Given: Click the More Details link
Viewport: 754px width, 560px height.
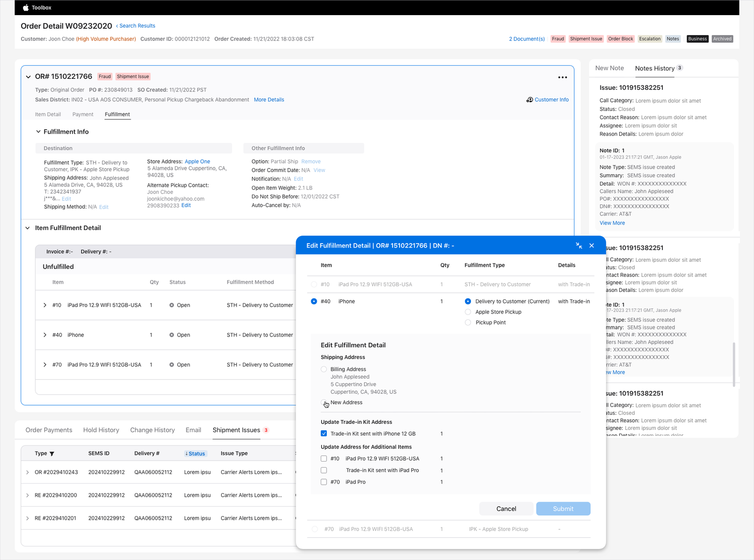Looking at the screenshot, I should [x=269, y=100].
